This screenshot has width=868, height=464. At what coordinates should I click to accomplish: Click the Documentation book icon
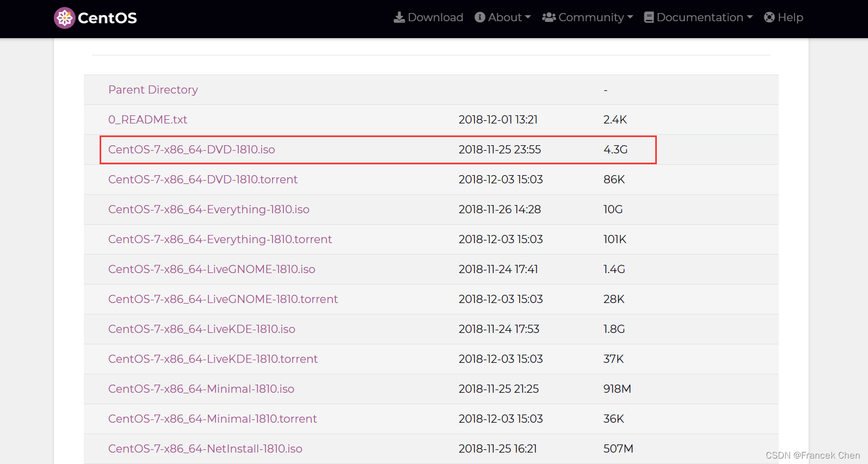point(649,17)
